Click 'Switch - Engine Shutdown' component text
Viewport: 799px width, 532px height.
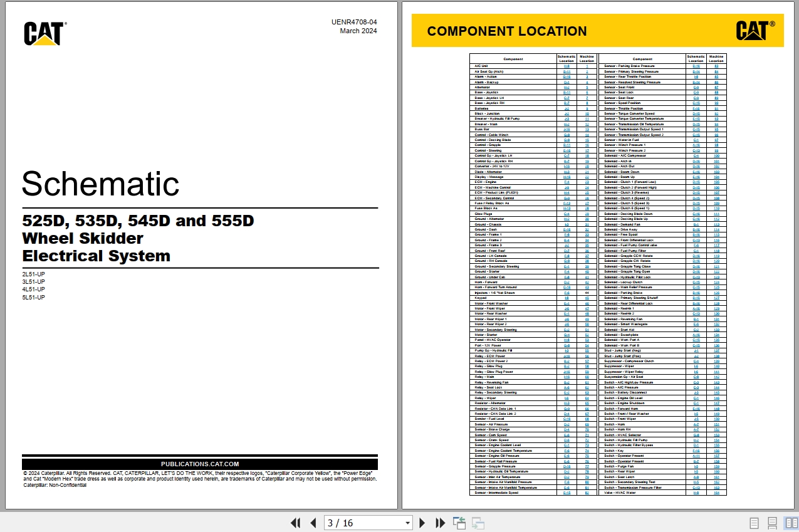[624, 403]
